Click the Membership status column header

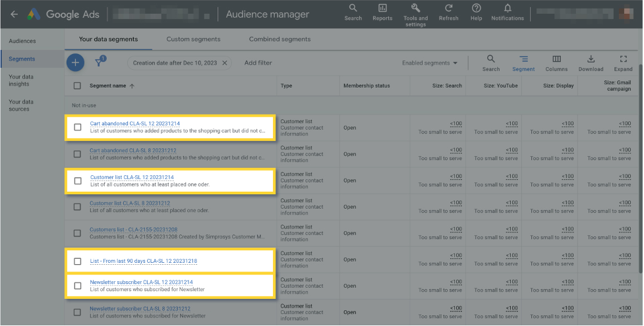pos(366,86)
